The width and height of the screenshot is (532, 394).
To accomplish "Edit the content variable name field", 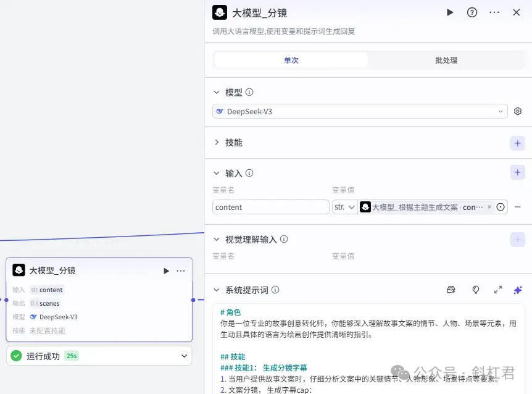I will tap(271, 207).
